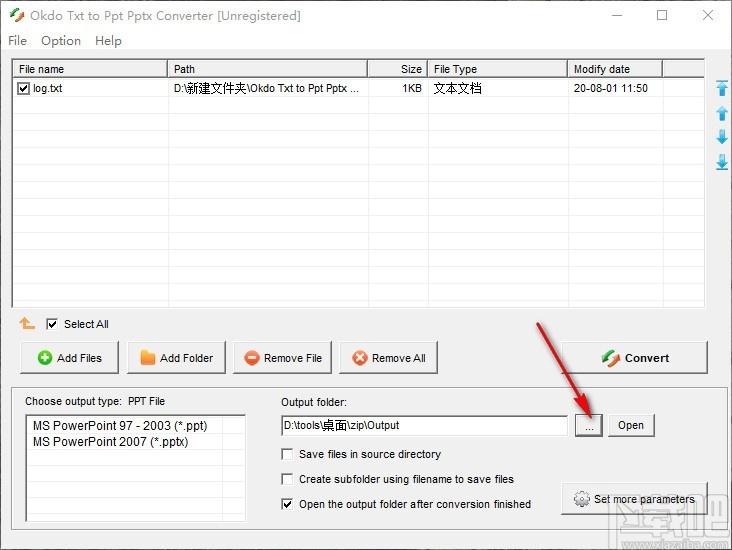
Task: Open the Help menu
Action: [108, 41]
